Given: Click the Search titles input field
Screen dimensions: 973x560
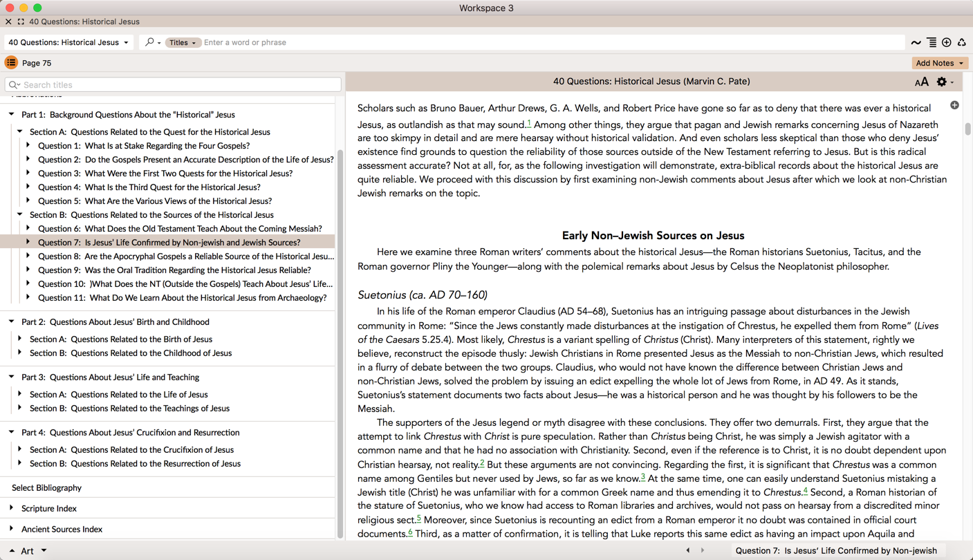Looking at the screenshot, I should point(173,85).
